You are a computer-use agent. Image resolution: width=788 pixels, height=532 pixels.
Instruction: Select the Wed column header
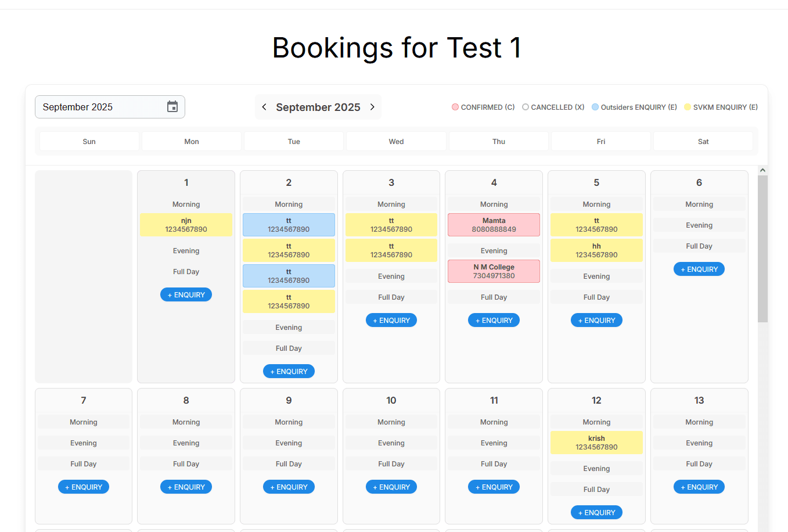(x=396, y=141)
